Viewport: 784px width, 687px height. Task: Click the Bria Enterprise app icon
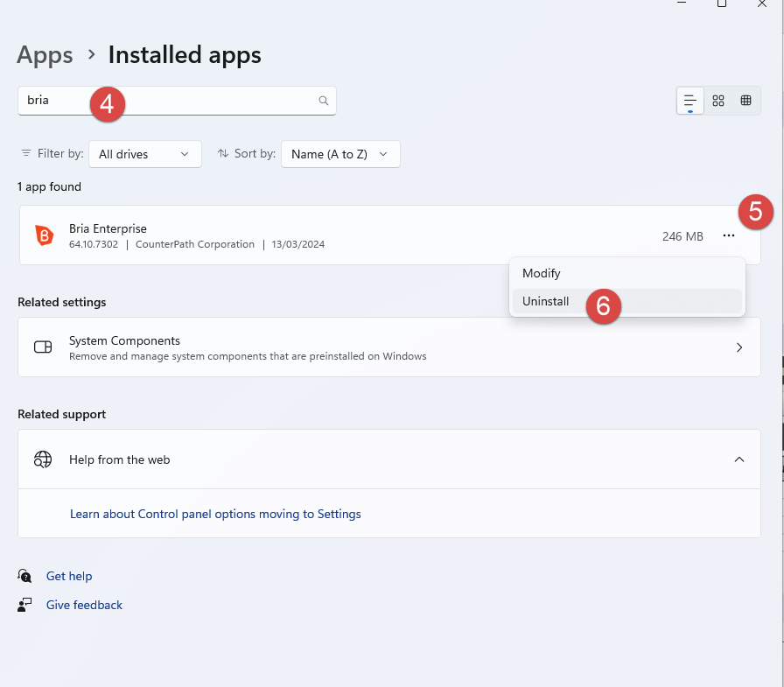tap(44, 235)
